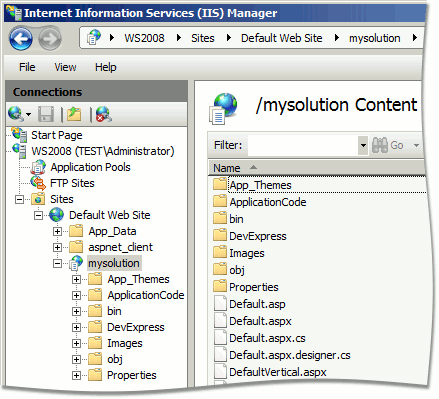Open the File menu
The height and width of the screenshot is (399, 439).
pyautogui.click(x=27, y=67)
